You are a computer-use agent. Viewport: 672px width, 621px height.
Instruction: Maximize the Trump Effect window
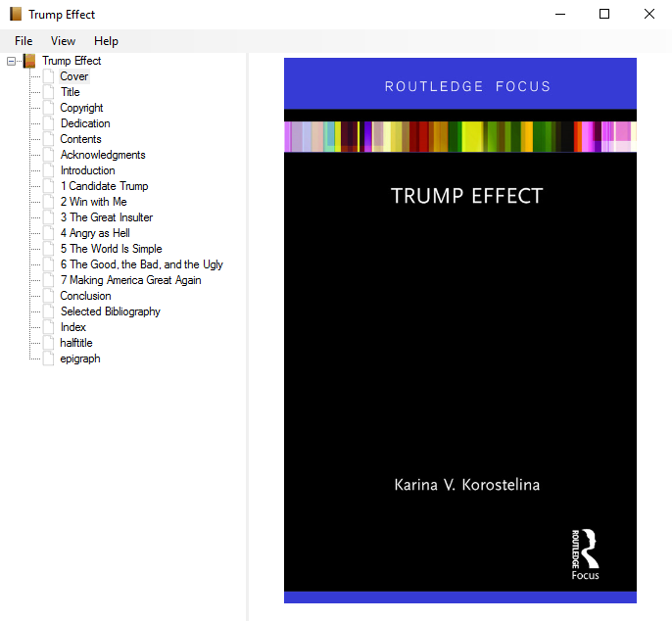[x=604, y=14]
